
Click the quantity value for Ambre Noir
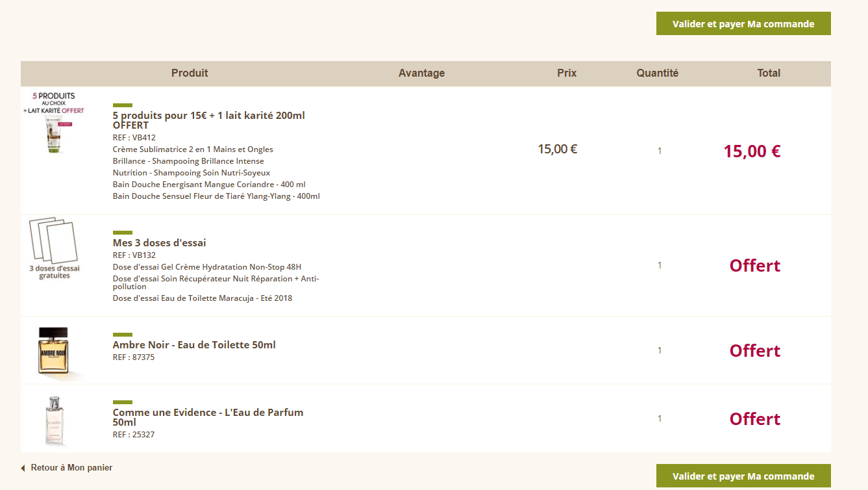coord(660,351)
